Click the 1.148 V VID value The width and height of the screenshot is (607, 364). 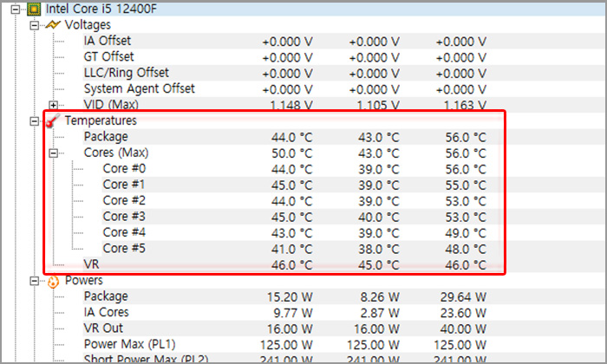click(x=290, y=105)
